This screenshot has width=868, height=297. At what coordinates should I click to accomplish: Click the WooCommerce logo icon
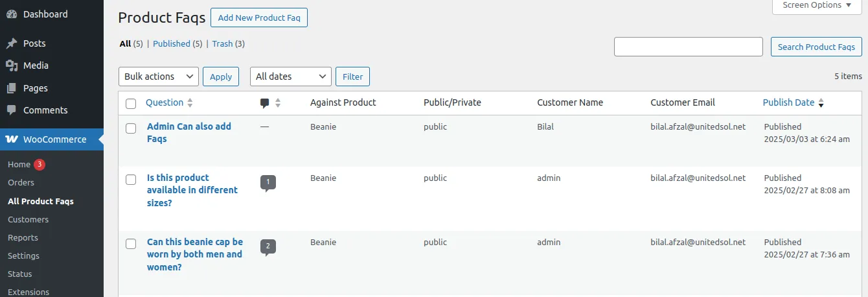pyautogui.click(x=12, y=139)
